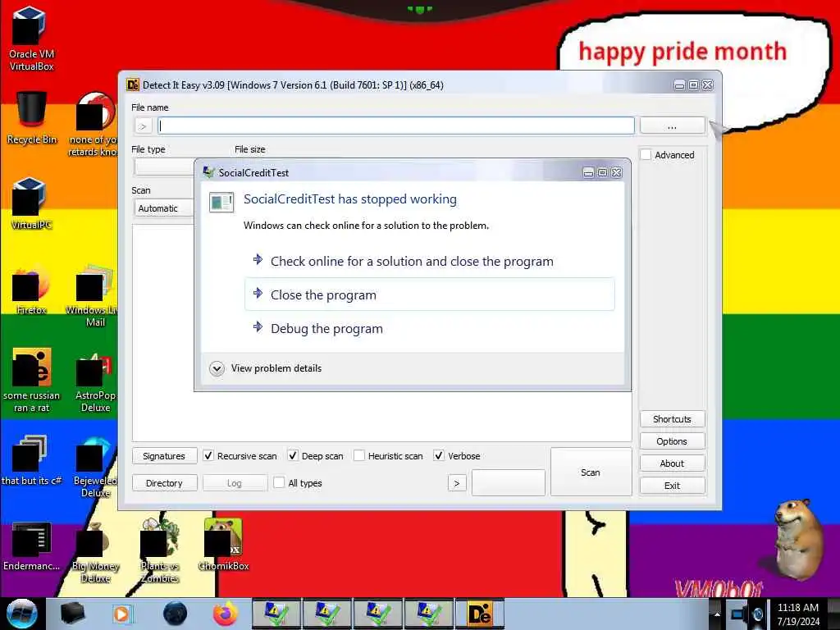Open Windows Live Mail desktop icon
This screenshot has width=840, height=630.
94,294
